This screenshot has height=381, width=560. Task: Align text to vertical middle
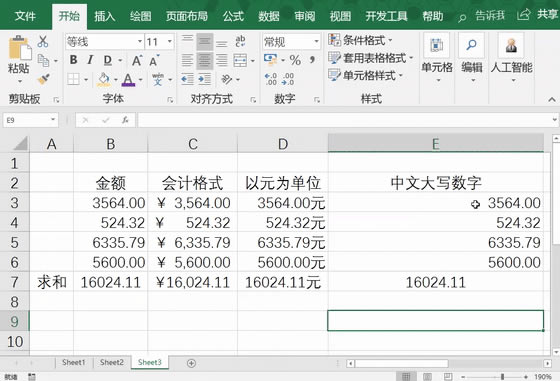204,41
